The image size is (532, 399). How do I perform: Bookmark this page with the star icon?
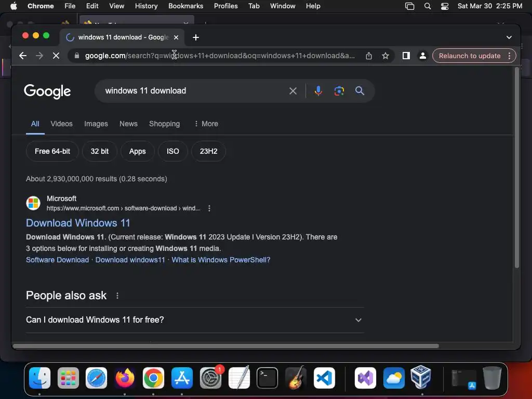pyautogui.click(x=385, y=56)
